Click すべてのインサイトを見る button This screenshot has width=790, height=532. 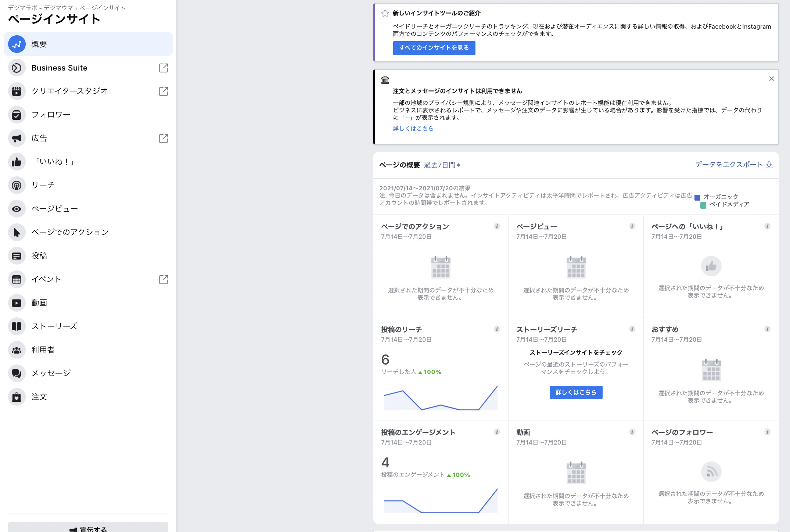434,48
